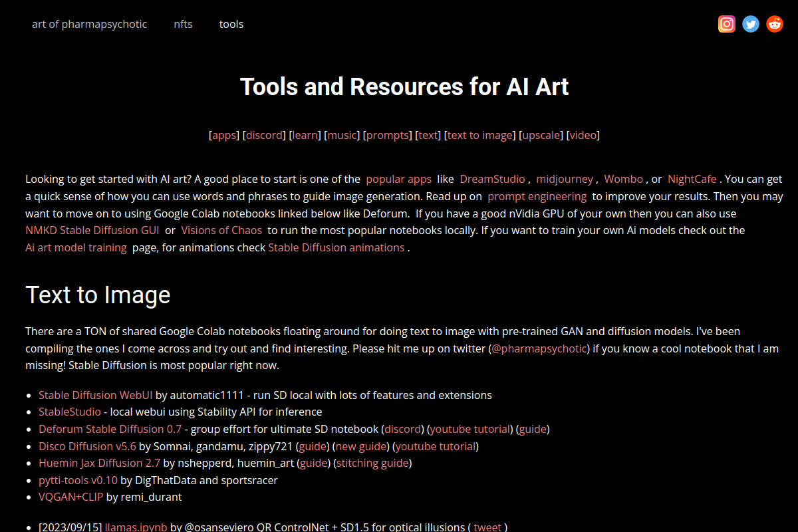Open Stable Diffusion WebUI link

click(96, 395)
